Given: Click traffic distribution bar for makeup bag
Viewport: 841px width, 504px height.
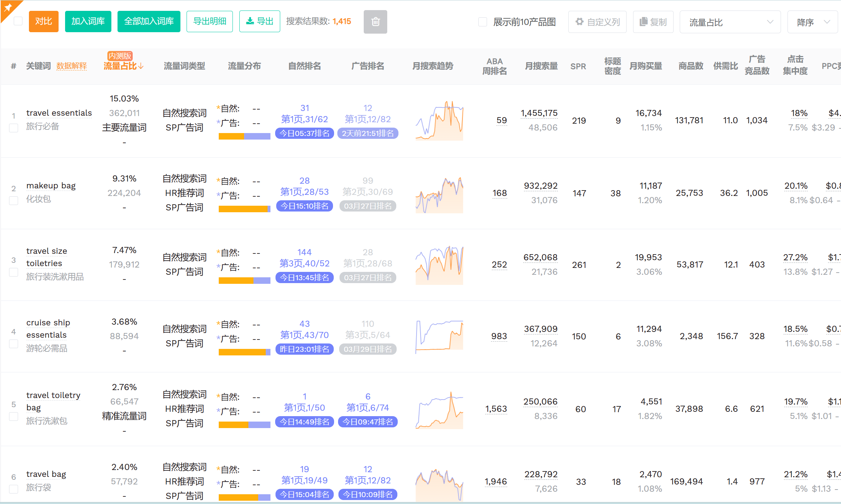Looking at the screenshot, I should (244, 209).
